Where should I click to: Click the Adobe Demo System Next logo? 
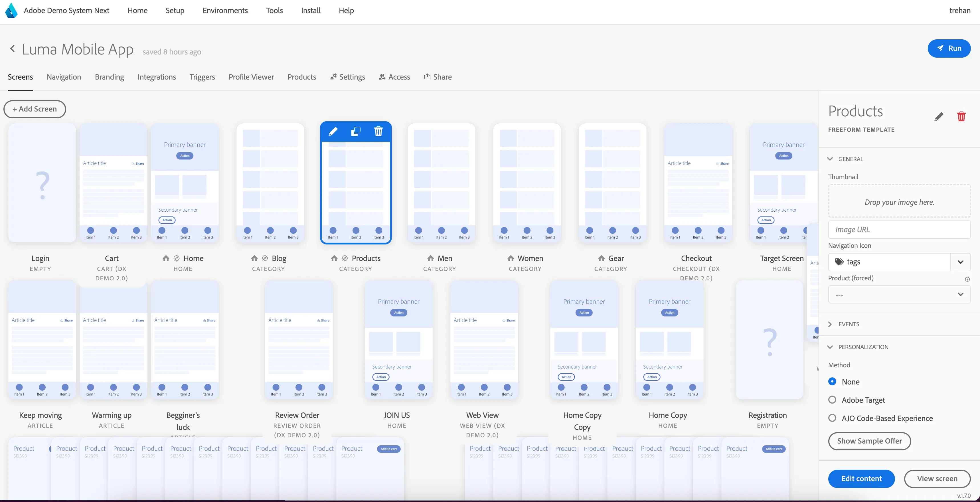coord(11,11)
